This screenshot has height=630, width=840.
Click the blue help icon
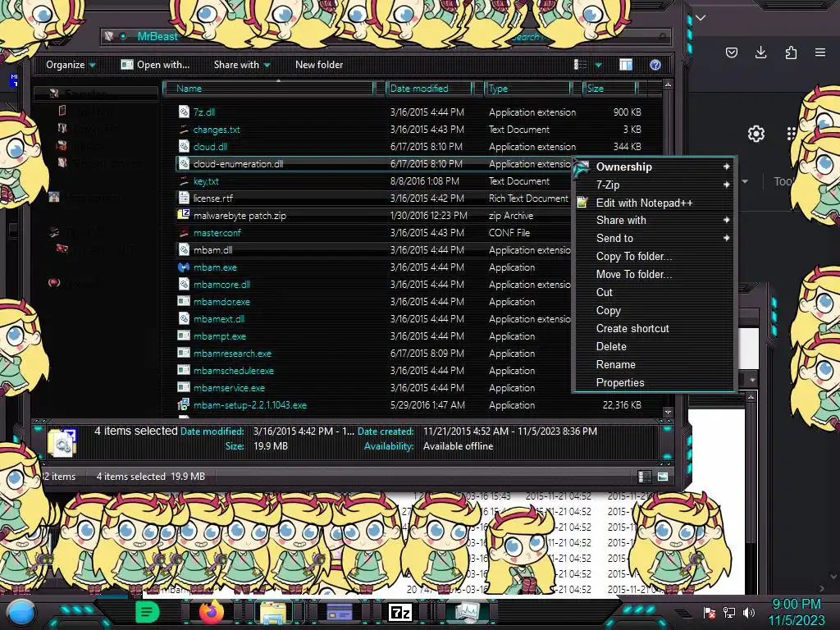coord(655,65)
